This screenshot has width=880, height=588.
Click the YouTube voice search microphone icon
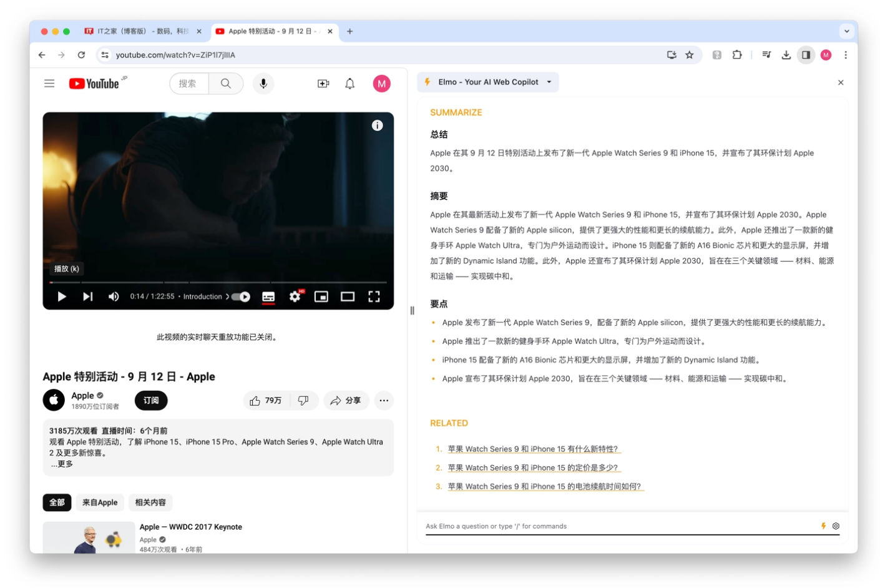coord(263,84)
